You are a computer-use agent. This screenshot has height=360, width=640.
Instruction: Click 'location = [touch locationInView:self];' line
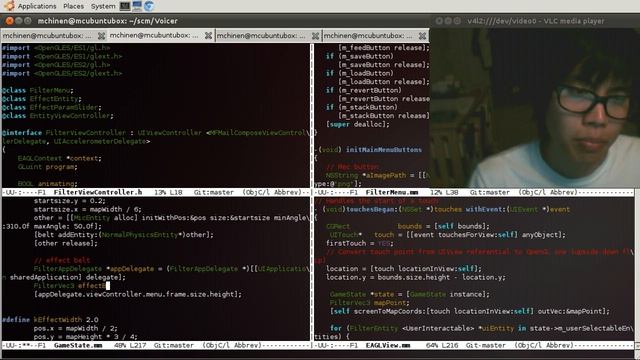[x=404, y=269]
